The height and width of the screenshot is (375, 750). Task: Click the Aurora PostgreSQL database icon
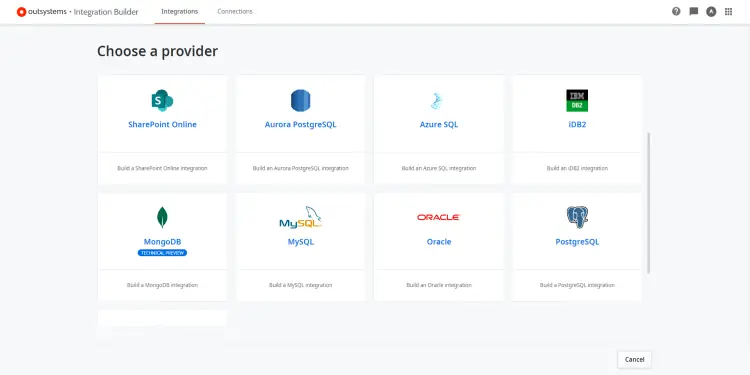pos(300,100)
